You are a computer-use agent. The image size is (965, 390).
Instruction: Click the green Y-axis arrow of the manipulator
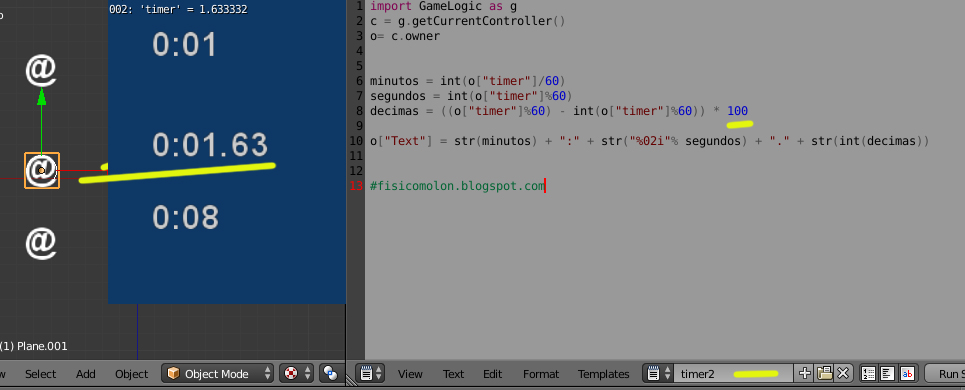41,97
